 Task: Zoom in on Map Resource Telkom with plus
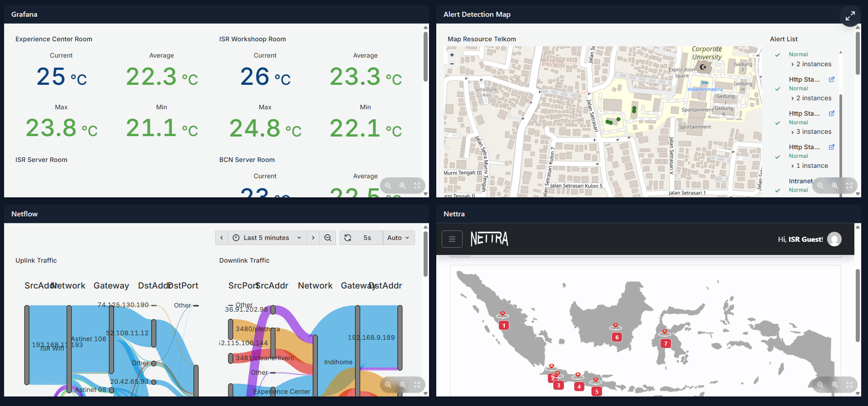tap(452, 55)
